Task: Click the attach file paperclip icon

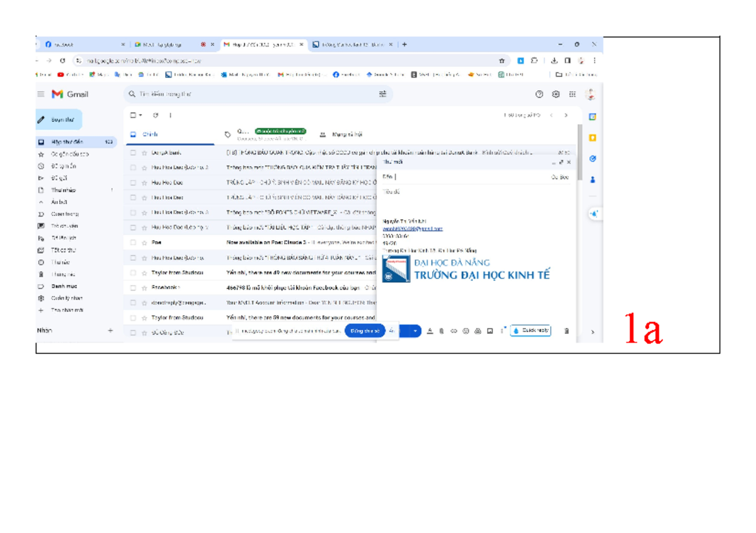Action: [442, 331]
